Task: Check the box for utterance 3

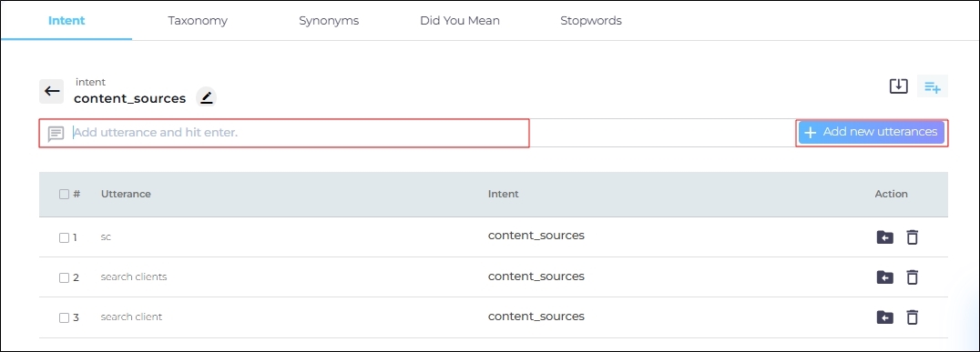Action: point(64,317)
